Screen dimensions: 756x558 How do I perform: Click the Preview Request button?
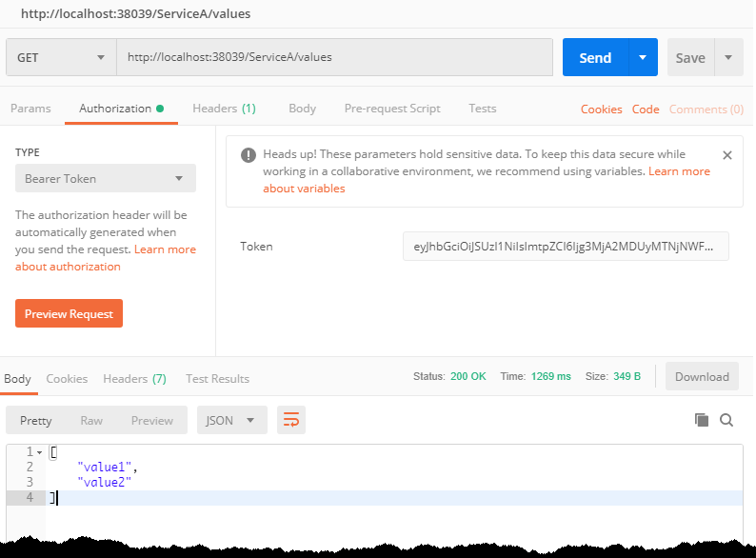(69, 313)
